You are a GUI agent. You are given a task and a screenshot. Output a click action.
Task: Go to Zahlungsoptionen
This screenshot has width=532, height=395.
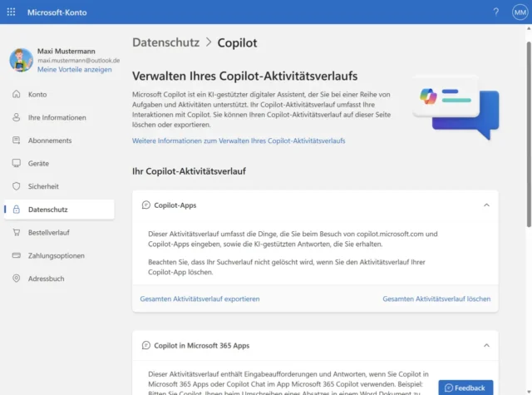(59, 255)
